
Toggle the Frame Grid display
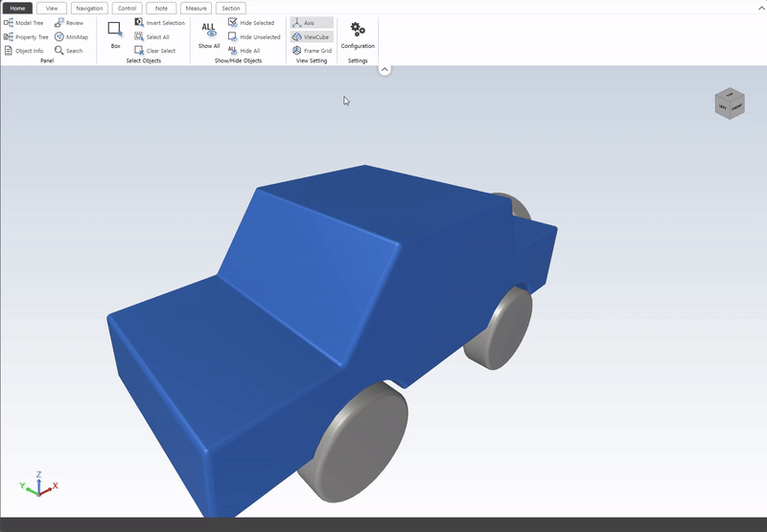pyautogui.click(x=312, y=51)
